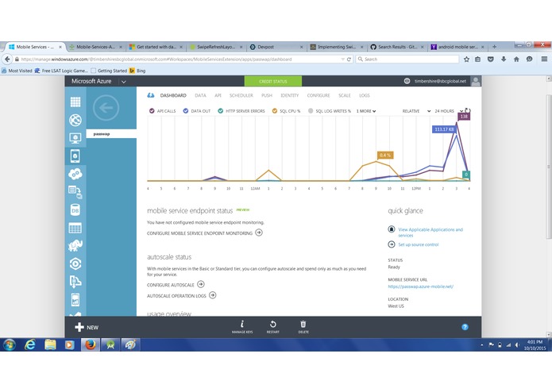Open the phone analytics icon in sidebar
This screenshot has height=392, width=552.
point(75,299)
